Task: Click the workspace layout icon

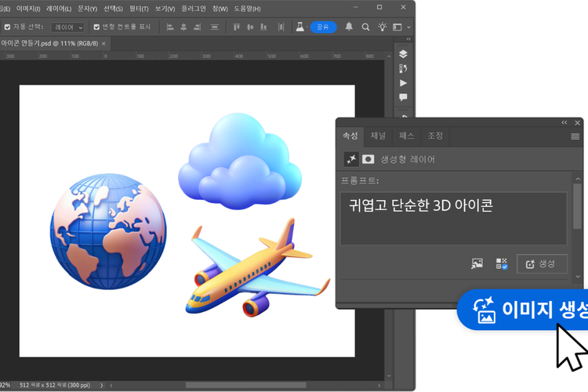Action: tap(397, 27)
